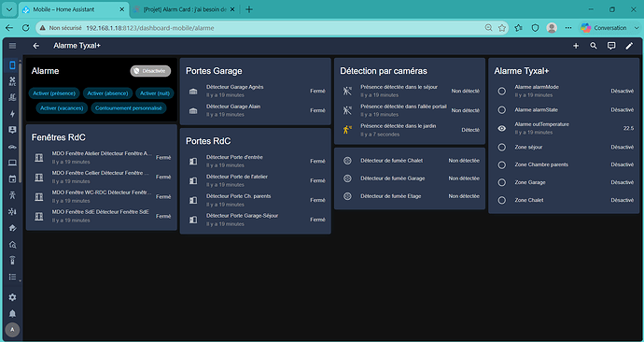This screenshot has height=342, width=644.
Task: Open the user profile avatar A
Action: [x=12, y=330]
